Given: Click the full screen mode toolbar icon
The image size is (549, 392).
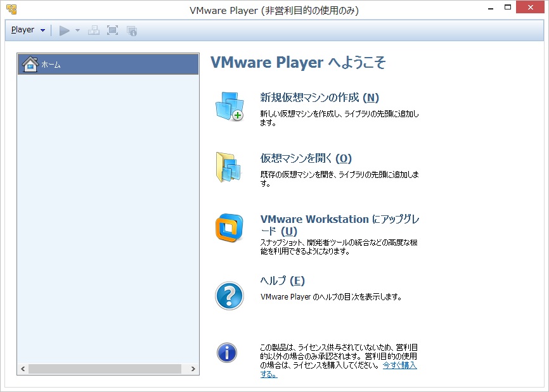Looking at the screenshot, I should (x=112, y=30).
